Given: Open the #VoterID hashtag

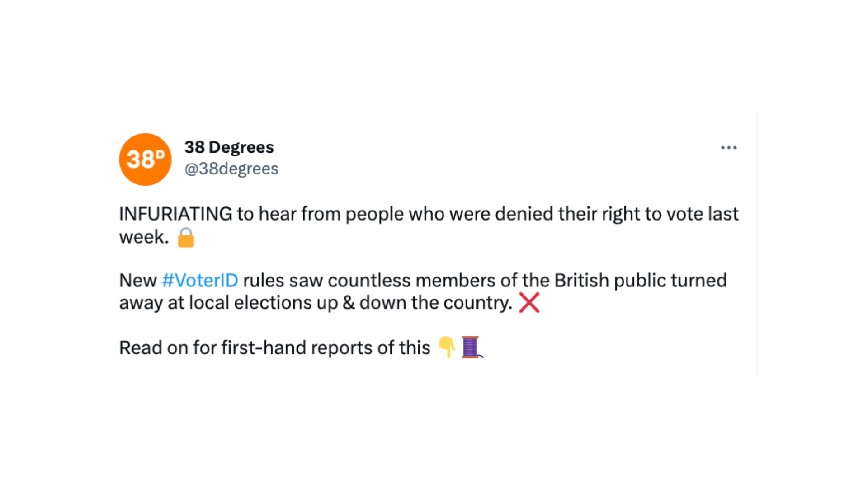Looking at the screenshot, I should point(200,281).
